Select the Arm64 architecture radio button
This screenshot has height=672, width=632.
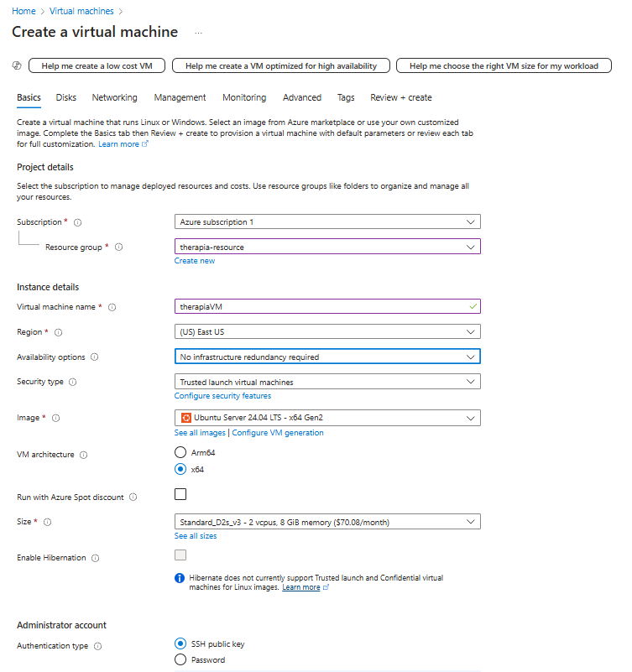(x=180, y=452)
